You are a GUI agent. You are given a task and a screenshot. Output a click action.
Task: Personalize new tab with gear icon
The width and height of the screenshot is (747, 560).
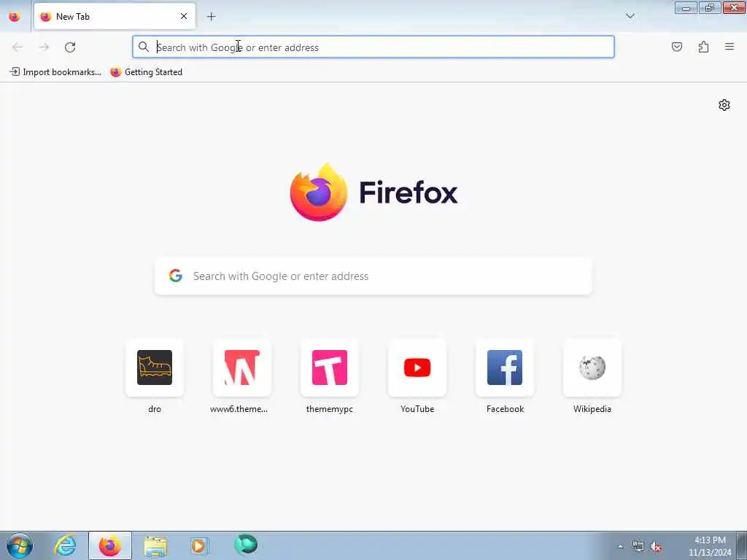[724, 105]
